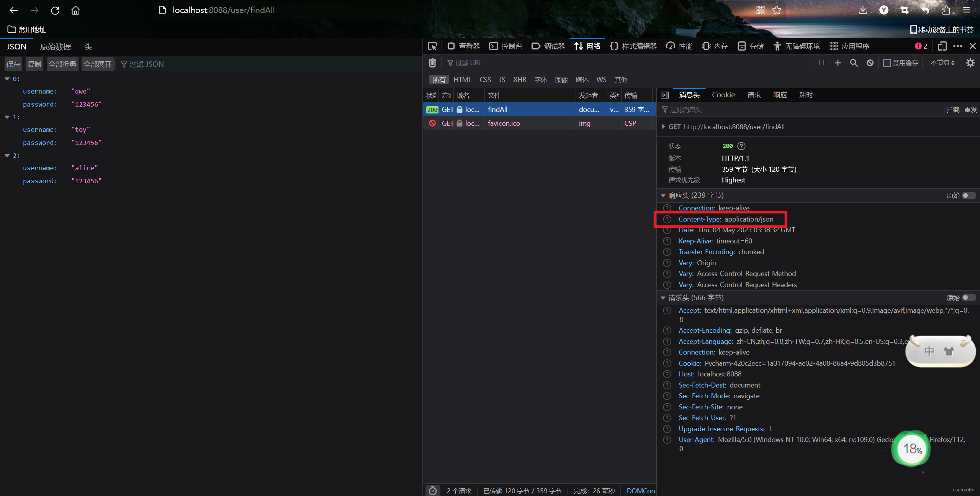Screen dimensions: 980x496
Task: Open the performance analysis stopwatch icon
Action: point(433,491)
